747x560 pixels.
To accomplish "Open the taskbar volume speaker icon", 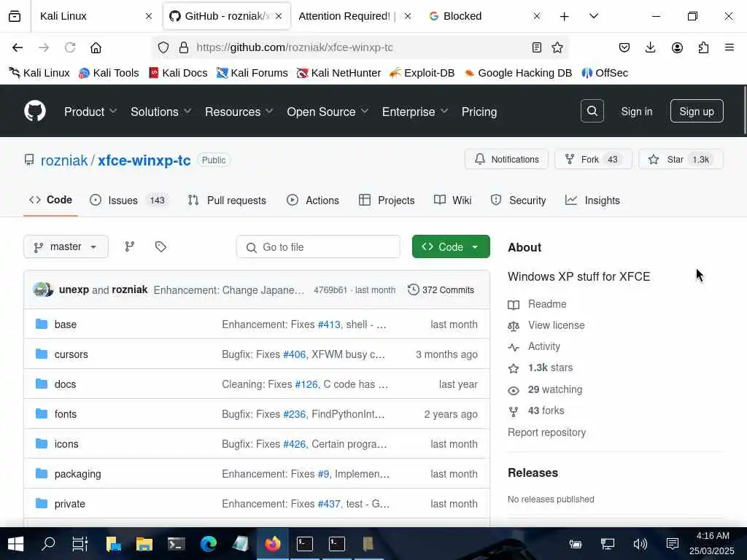I will pos(640,543).
